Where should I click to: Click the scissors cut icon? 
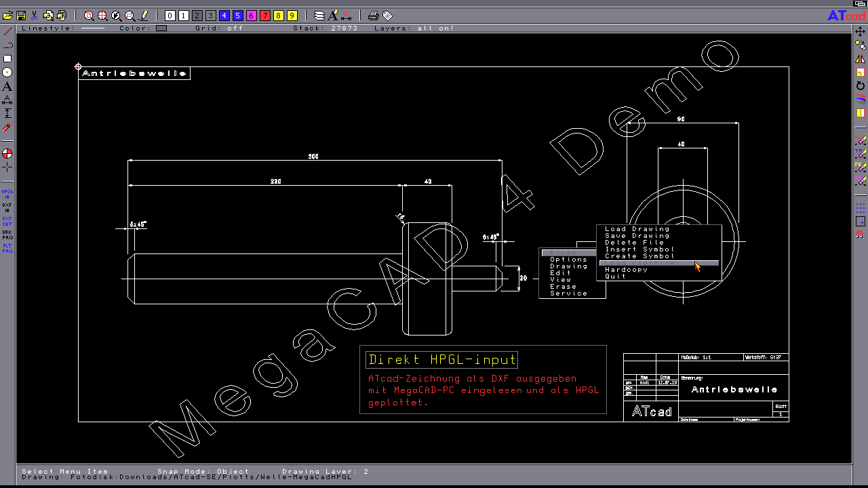(x=35, y=16)
